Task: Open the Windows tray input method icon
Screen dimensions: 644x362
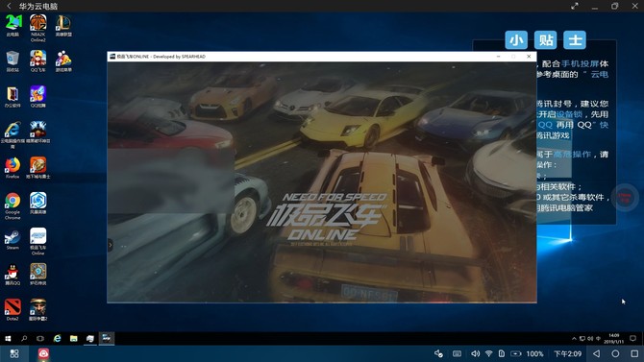Action: pyautogui.click(x=599, y=339)
